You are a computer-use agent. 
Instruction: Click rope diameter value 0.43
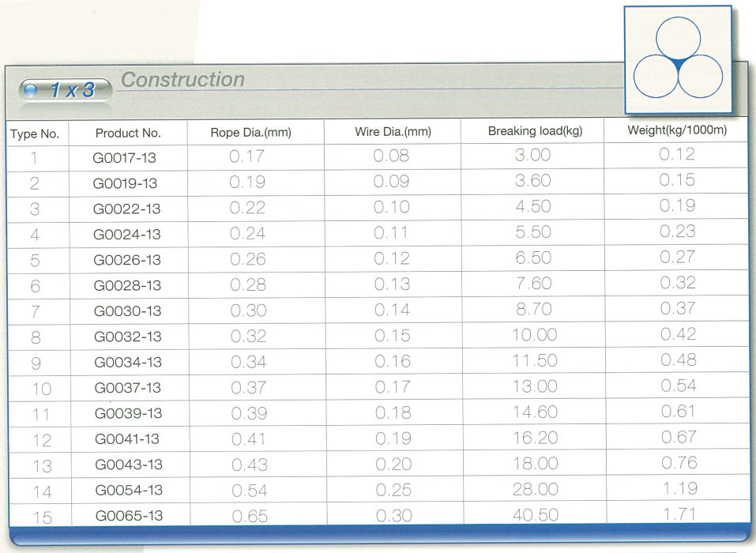point(250,465)
